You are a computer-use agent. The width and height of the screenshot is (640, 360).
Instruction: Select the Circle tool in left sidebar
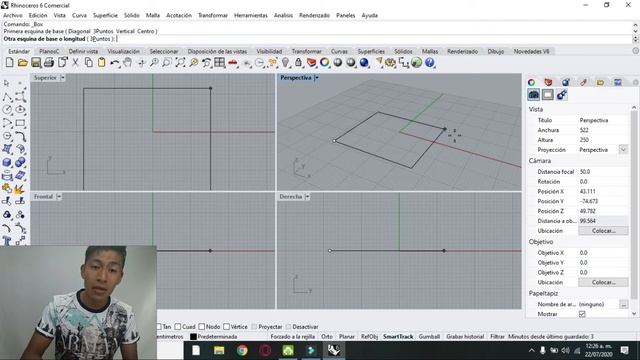pyautogui.click(x=7, y=110)
